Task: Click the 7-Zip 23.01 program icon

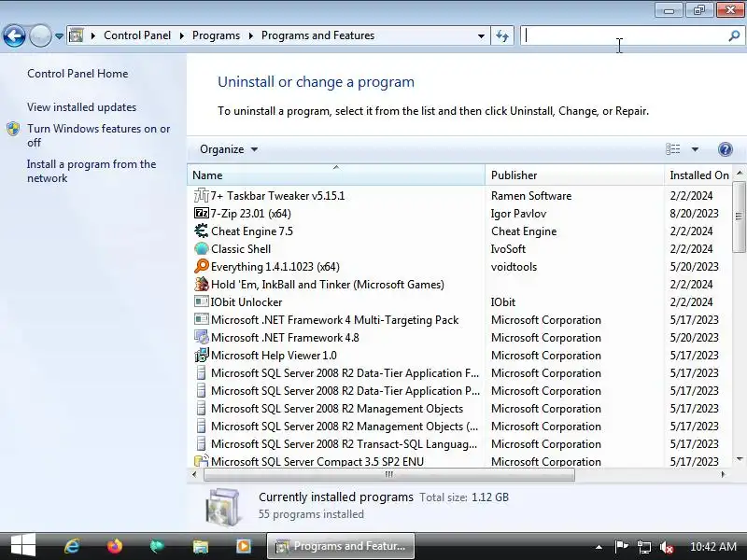Action: point(202,213)
